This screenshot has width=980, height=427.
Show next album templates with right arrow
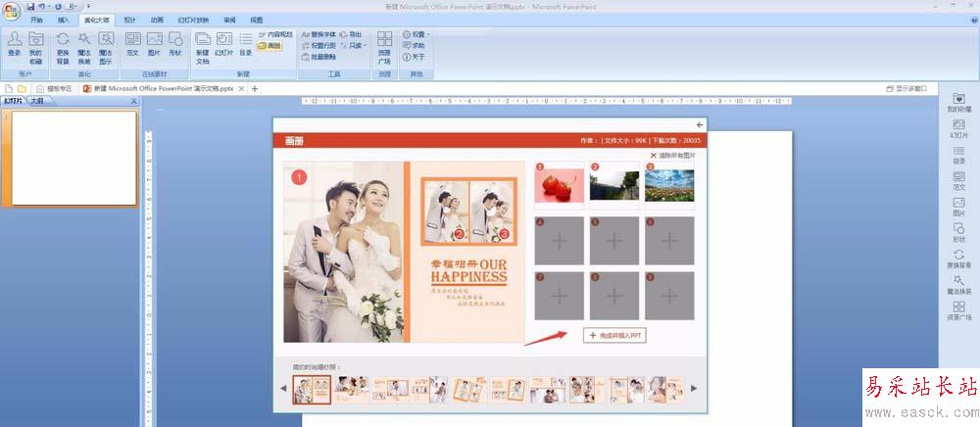[x=693, y=388]
